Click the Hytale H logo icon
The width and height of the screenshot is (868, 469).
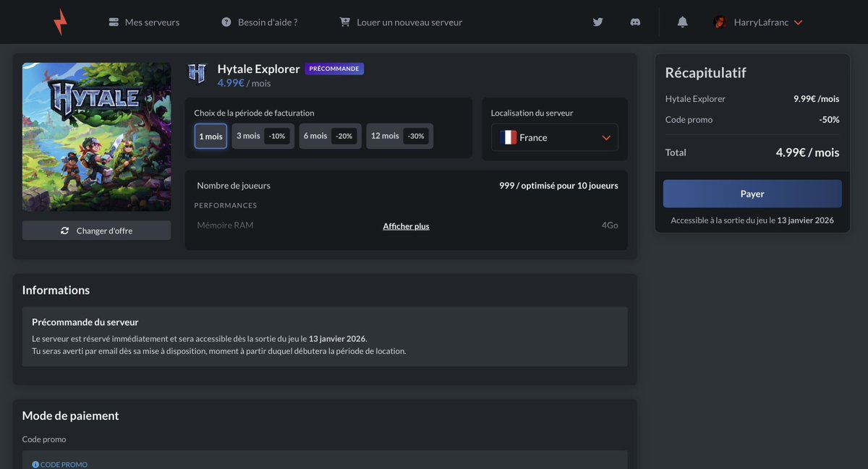click(x=197, y=73)
